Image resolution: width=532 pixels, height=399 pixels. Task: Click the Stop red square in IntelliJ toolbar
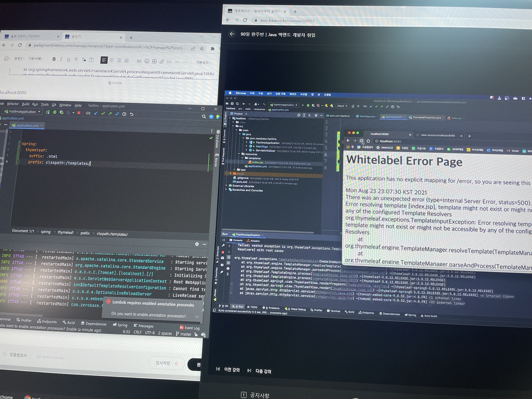(x=79, y=113)
